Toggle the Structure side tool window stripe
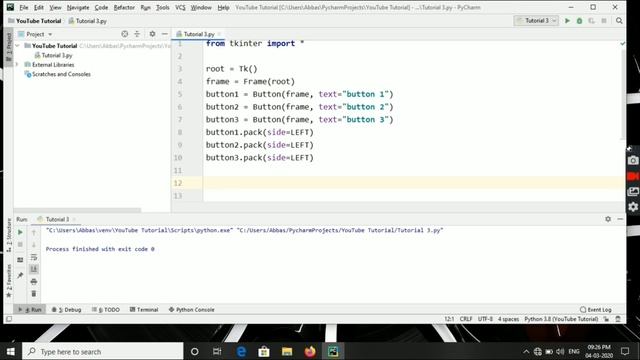Viewport: 640px width, 360px height. tap(9, 235)
